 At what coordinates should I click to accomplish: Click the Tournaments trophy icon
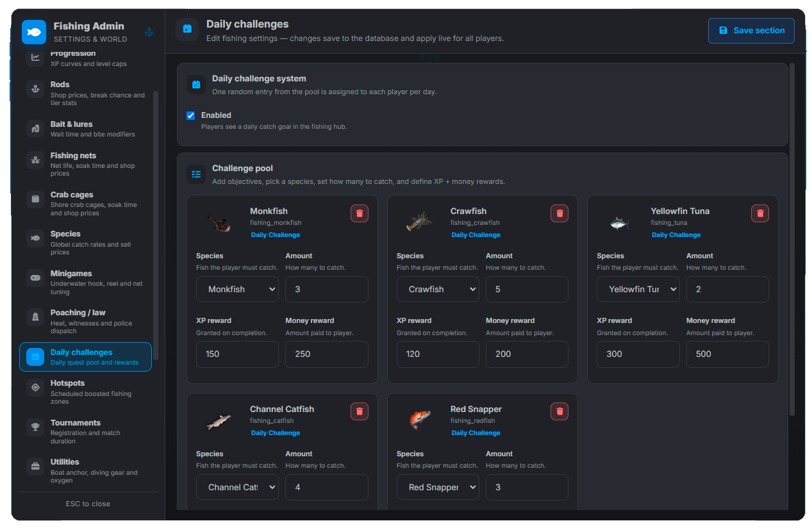pyautogui.click(x=36, y=428)
